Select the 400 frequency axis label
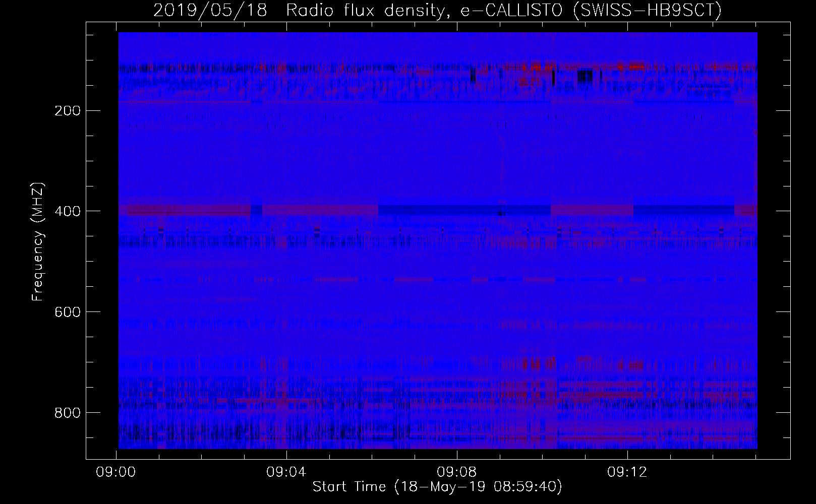816x504 pixels. pos(67,211)
